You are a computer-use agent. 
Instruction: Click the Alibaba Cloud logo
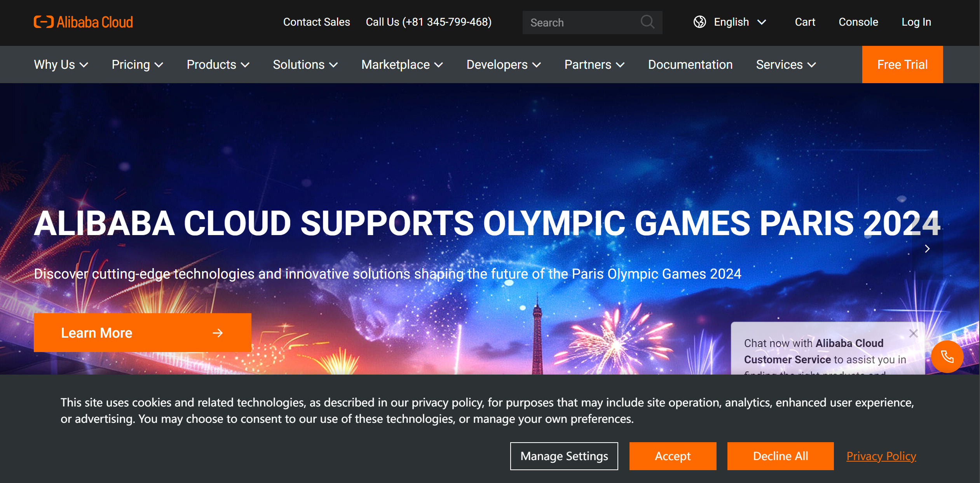coord(83,22)
